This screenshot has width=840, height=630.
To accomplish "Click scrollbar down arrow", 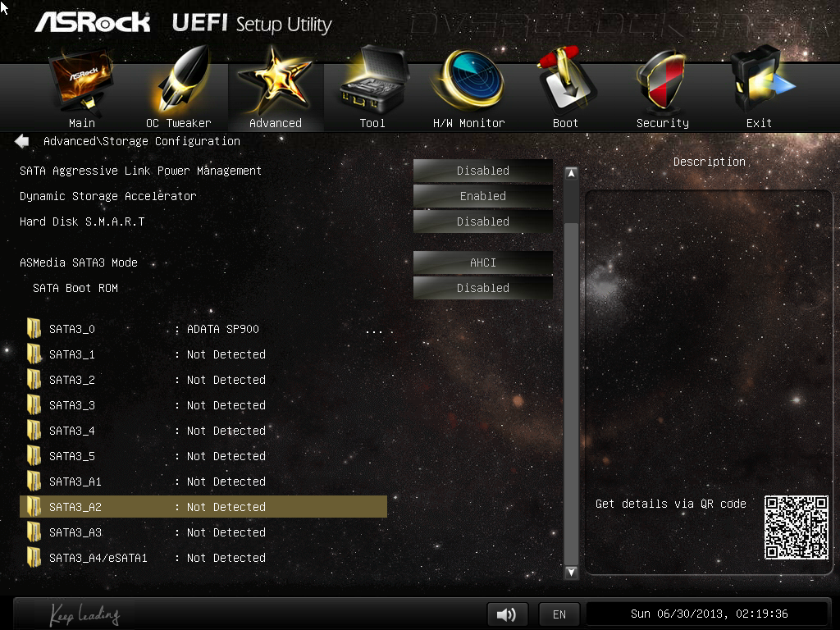I will [572, 572].
